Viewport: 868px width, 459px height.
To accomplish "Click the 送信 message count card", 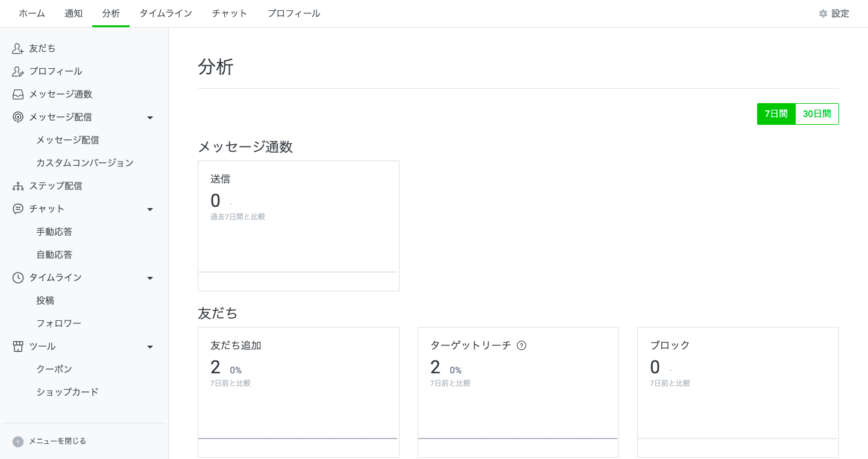I will coord(298,226).
